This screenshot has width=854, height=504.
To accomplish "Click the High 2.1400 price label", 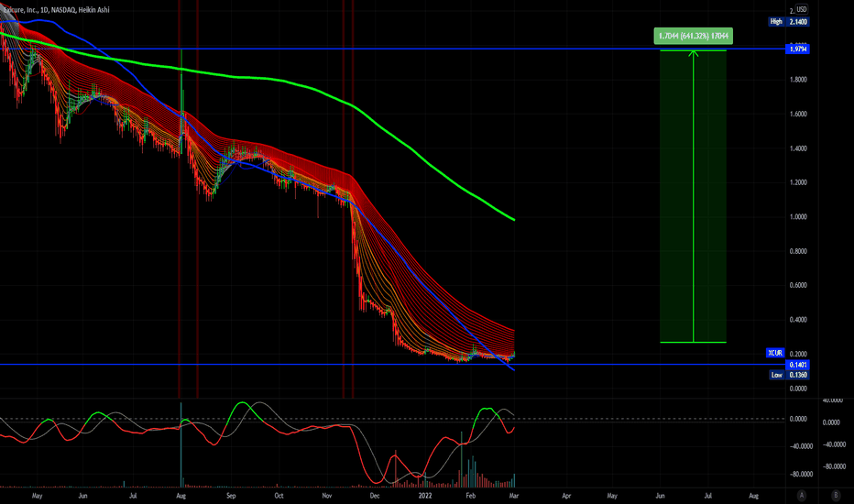I will [789, 22].
